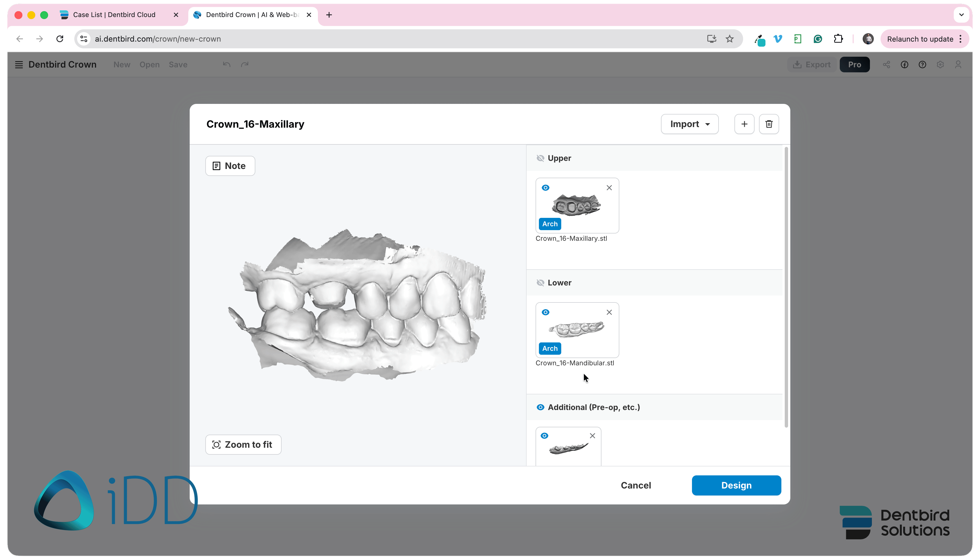Open the hamburger menu beside Dentbird Crown
This screenshot has width=980, height=560.
(x=19, y=65)
